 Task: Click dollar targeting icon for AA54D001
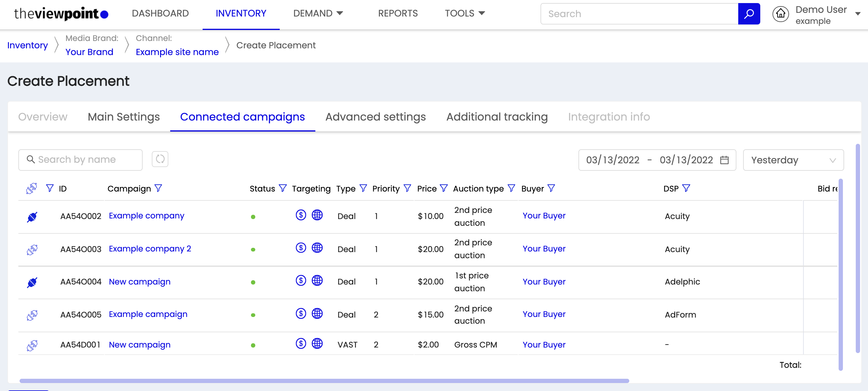click(301, 344)
